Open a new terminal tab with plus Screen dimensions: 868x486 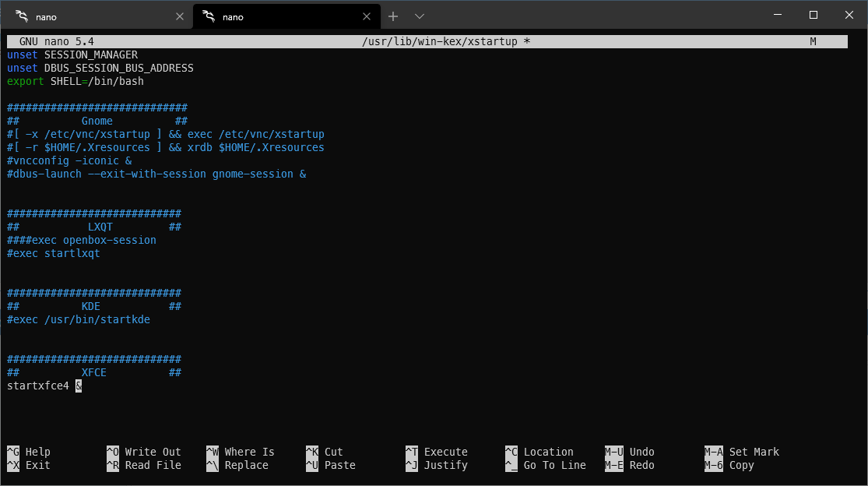click(x=393, y=16)
